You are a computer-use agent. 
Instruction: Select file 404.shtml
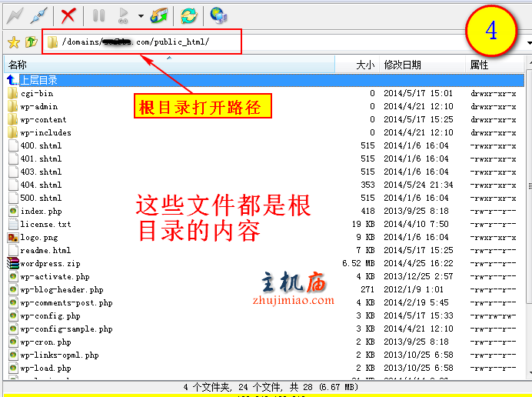coord(41,185)
